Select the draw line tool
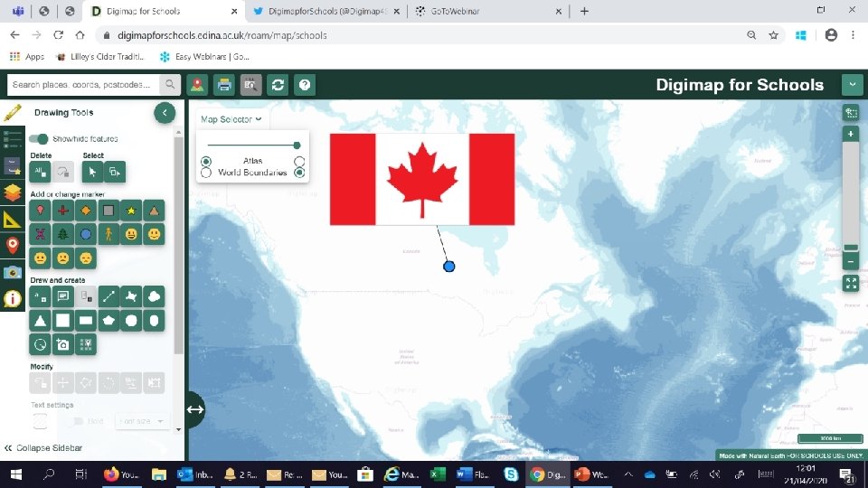 click(x=108, y=296)
